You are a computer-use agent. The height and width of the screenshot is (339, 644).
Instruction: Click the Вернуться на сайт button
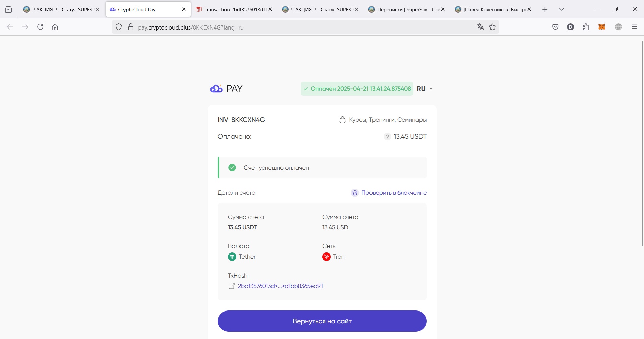tap(322, 321)
